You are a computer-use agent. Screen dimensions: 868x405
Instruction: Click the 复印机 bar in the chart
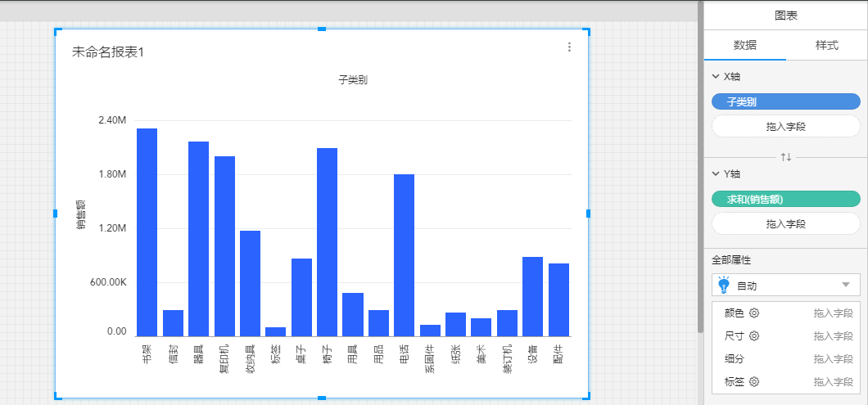click(224, 246)
